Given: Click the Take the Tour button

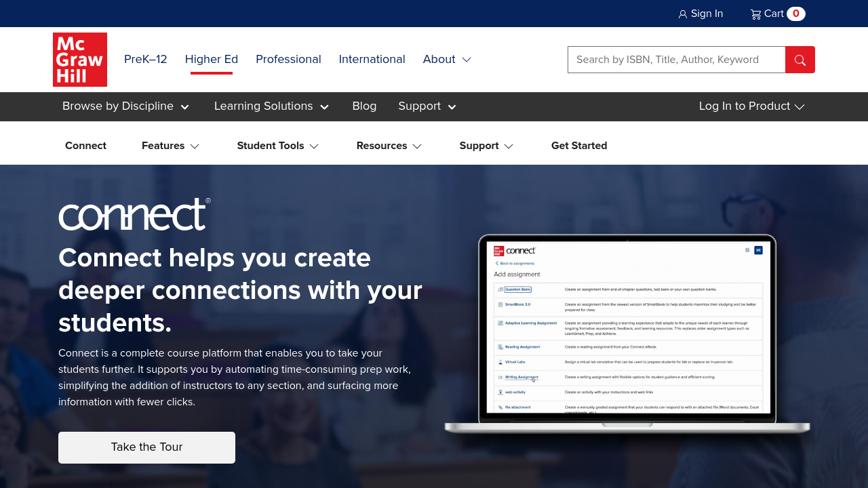Looking at the screenshot, I should (x=146, y=447).
